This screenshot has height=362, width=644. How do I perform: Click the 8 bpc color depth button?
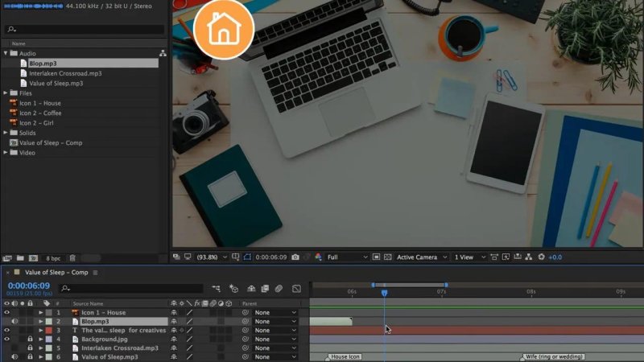click(x=53, y=258)
